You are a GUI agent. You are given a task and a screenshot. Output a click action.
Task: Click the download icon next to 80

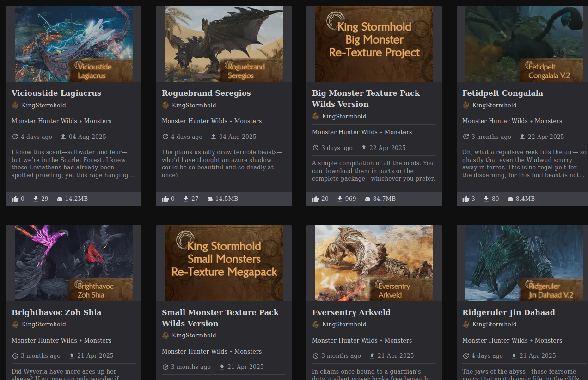coord(486,199)
